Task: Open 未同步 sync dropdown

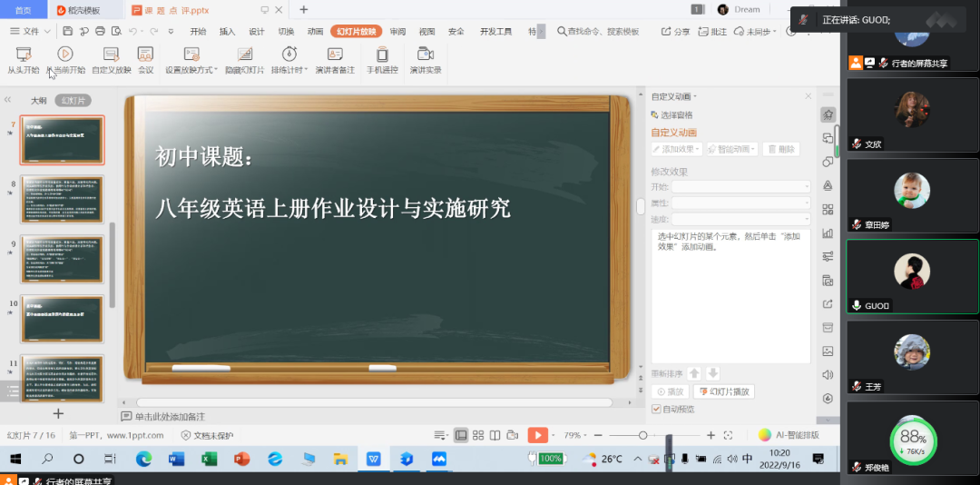Action: click(x=755, y=31)
